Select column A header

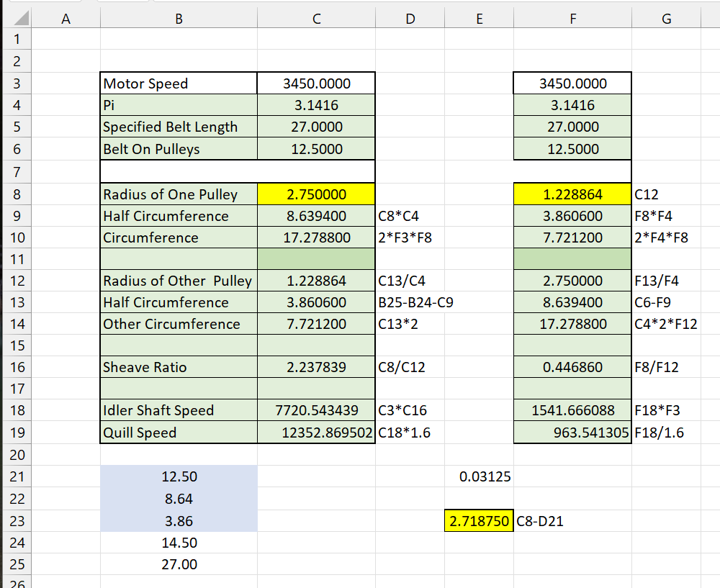66,19
